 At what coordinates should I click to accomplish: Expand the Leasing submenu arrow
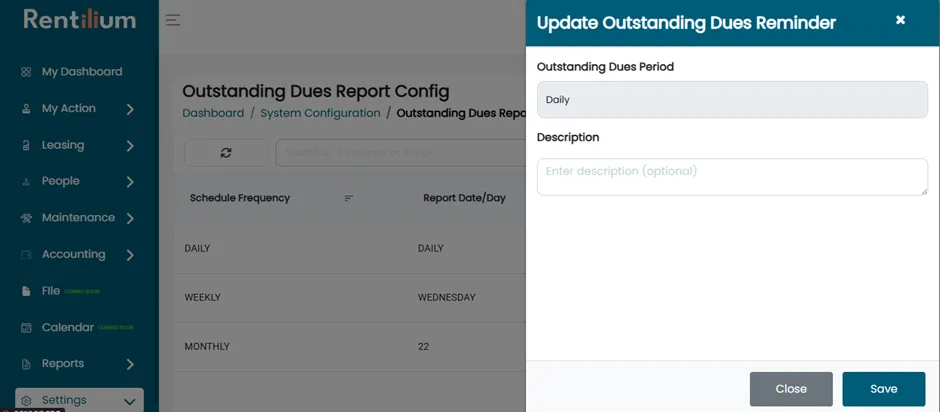point(130,146)
